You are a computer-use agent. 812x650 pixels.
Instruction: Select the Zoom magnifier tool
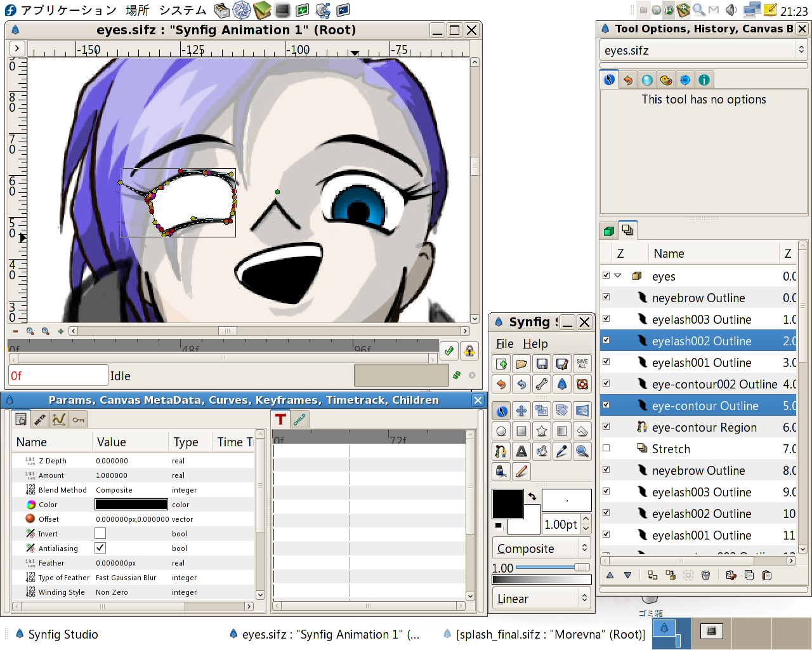click(582, 451)
